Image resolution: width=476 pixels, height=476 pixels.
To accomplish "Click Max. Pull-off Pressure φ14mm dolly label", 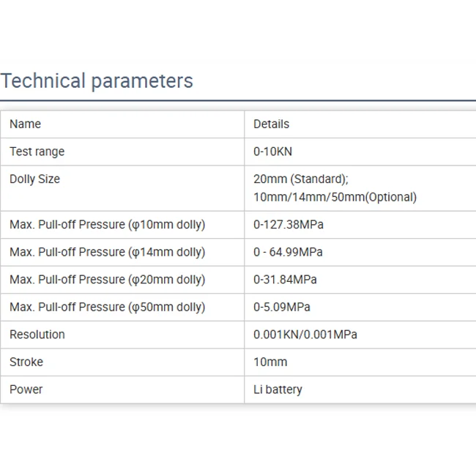I will [107, 252].
